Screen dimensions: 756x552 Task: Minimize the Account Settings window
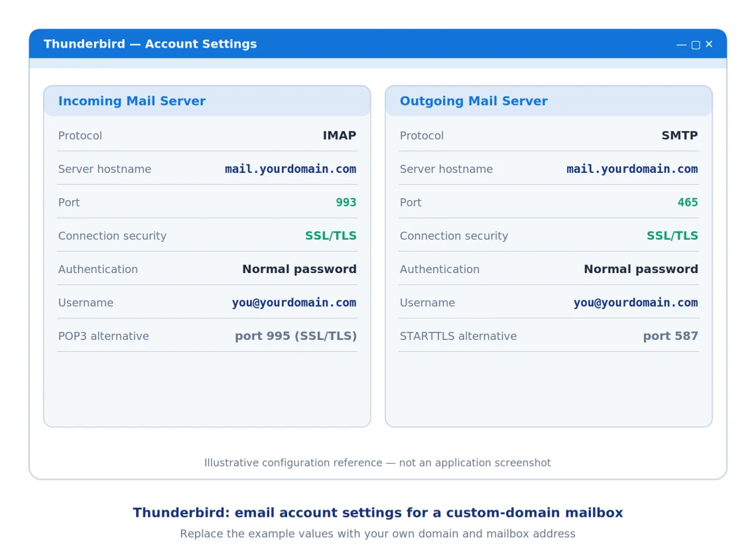click(681, 45)
